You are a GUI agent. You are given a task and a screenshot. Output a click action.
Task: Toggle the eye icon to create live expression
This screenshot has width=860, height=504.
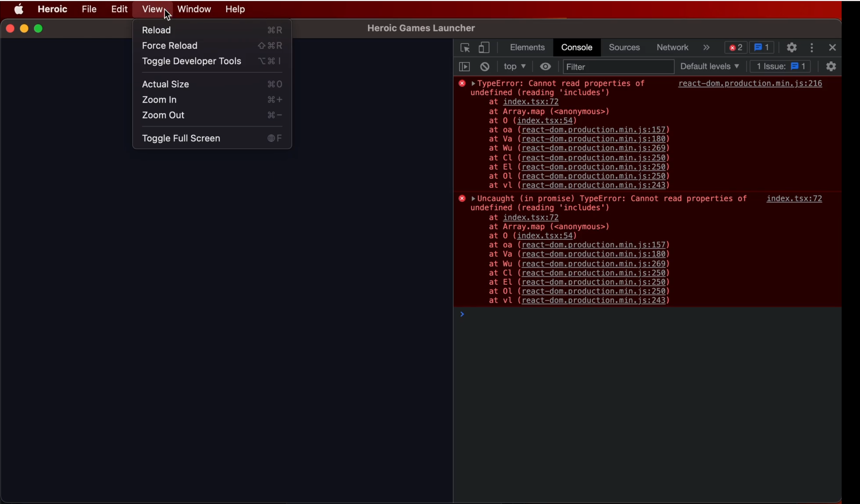[x=545, y=67]
